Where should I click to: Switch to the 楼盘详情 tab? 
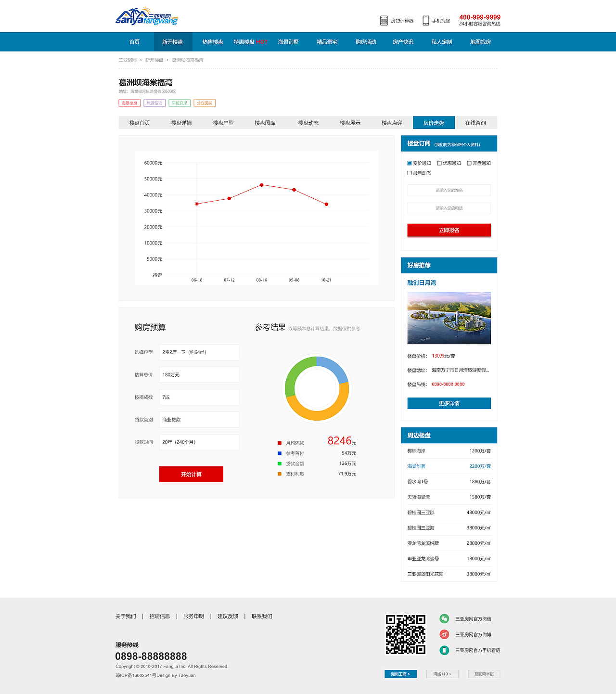coord(181,123)
